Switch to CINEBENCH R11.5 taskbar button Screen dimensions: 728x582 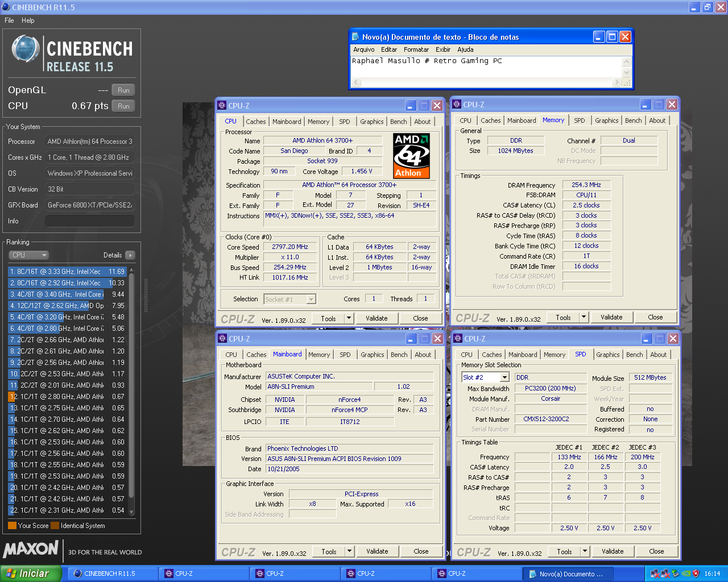pos(113,573)
